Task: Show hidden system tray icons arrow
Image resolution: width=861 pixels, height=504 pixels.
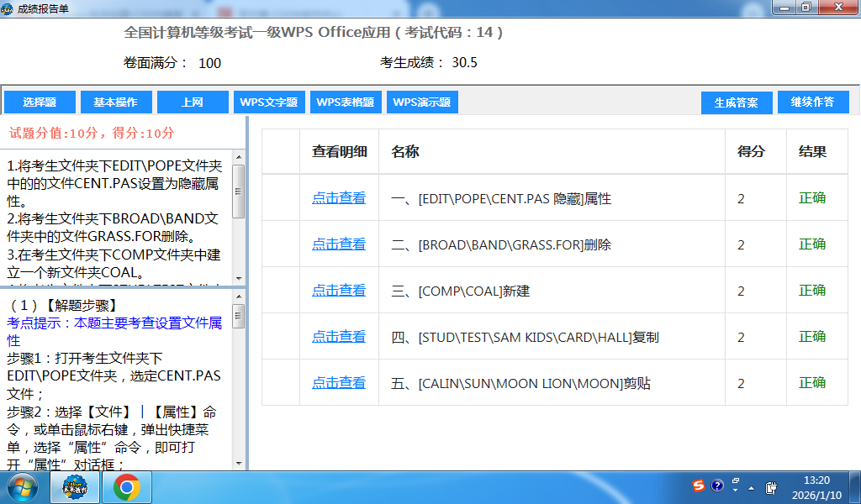Action: pos(751,488)
